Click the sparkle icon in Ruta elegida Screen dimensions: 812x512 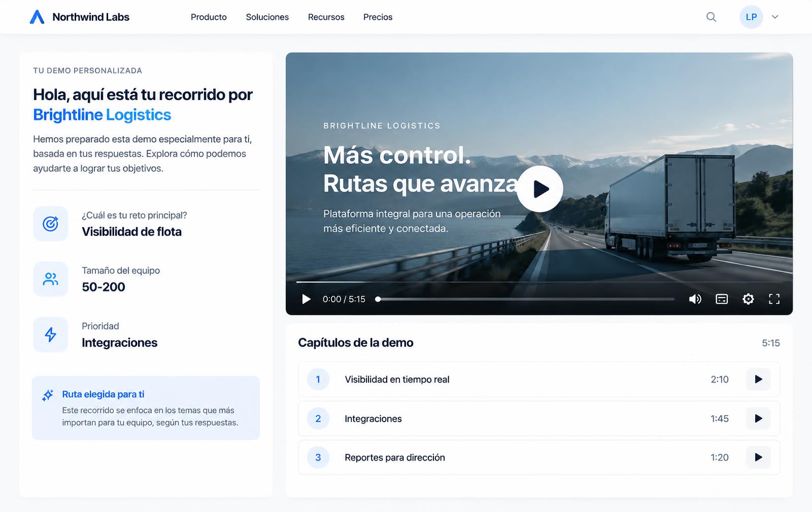coord(48,395)
